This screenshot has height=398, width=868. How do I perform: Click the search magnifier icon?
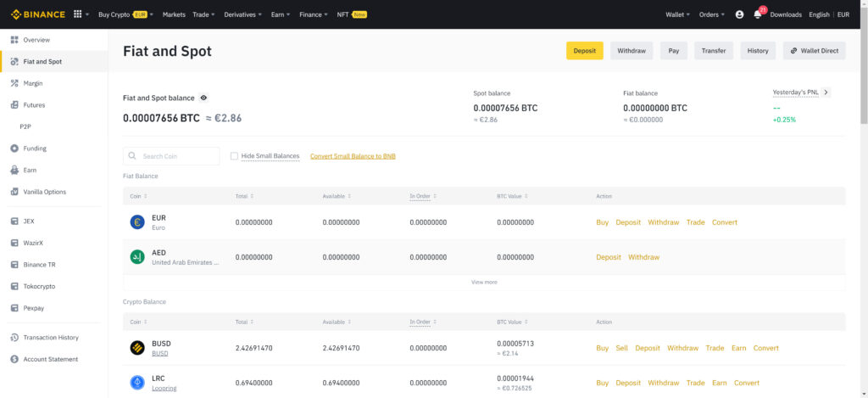coord(132,156)
